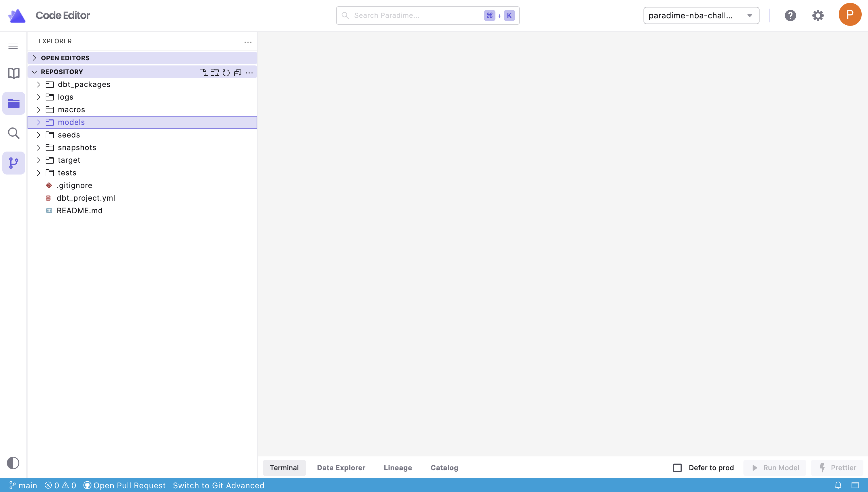Switch to the Data Explorer tab
Screen dimensions: 868x492
(x=341, y=468)
